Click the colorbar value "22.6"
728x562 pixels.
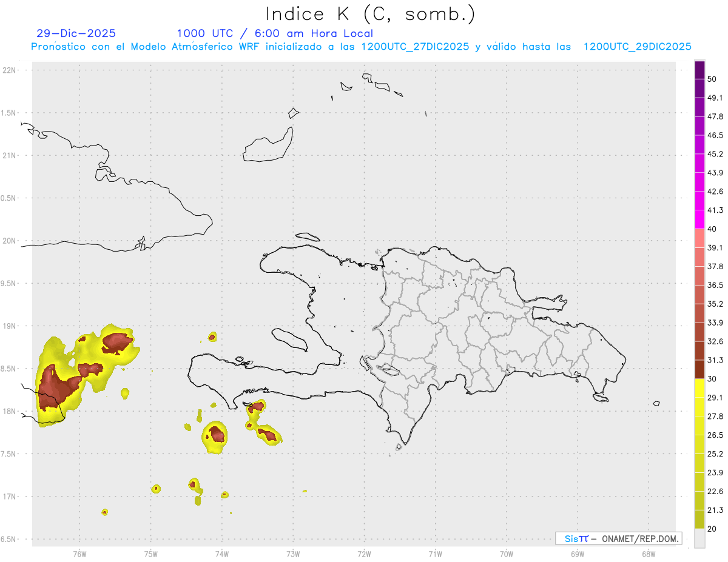click(715, 492)
